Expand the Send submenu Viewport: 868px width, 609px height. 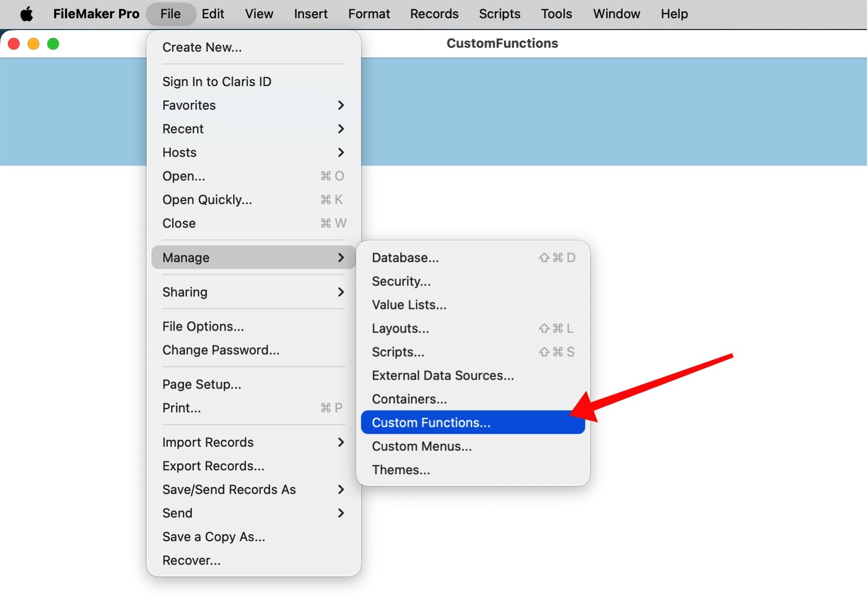[253, 513]
